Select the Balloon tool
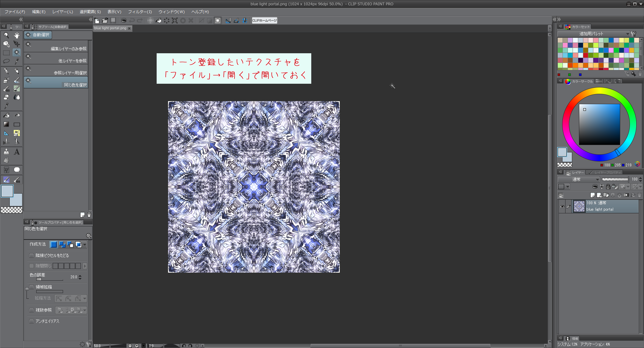Image resolution: width=644 pixels, height=348 pixels. click(x=17, y=170)
